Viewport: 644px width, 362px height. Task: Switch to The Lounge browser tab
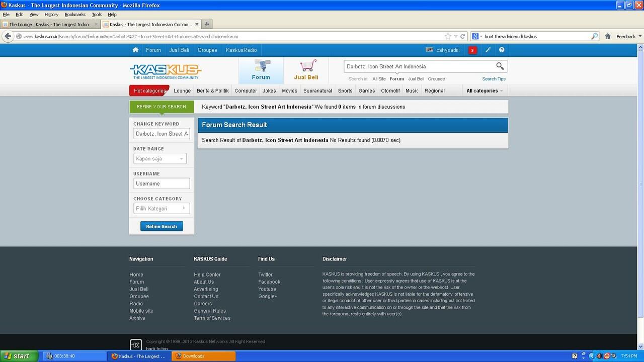click(50, 24)
